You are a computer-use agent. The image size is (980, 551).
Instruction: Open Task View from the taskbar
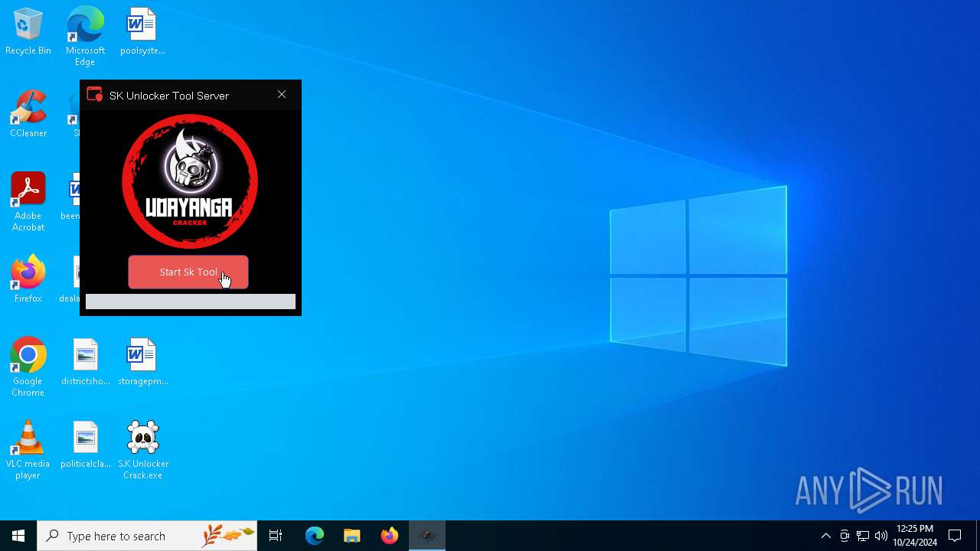tap(276, 536)
